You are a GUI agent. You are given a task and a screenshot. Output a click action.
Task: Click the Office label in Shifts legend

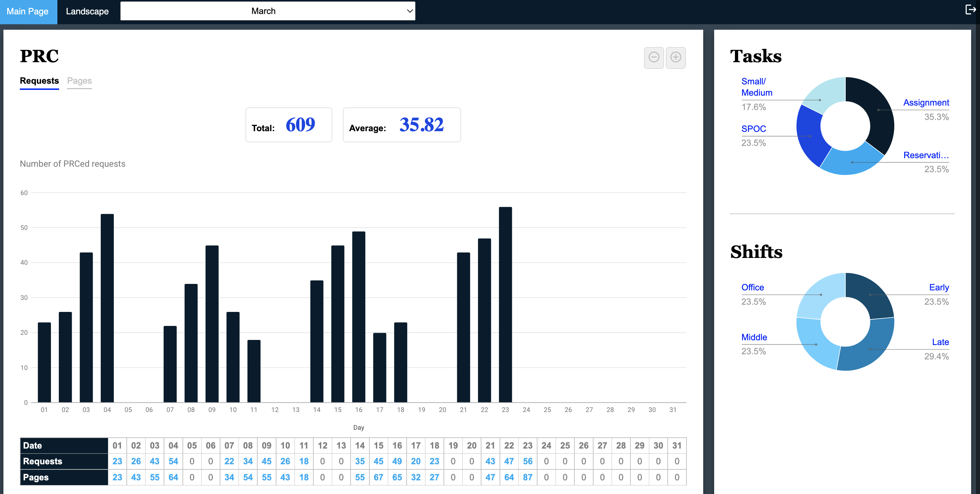click(752, 287)
